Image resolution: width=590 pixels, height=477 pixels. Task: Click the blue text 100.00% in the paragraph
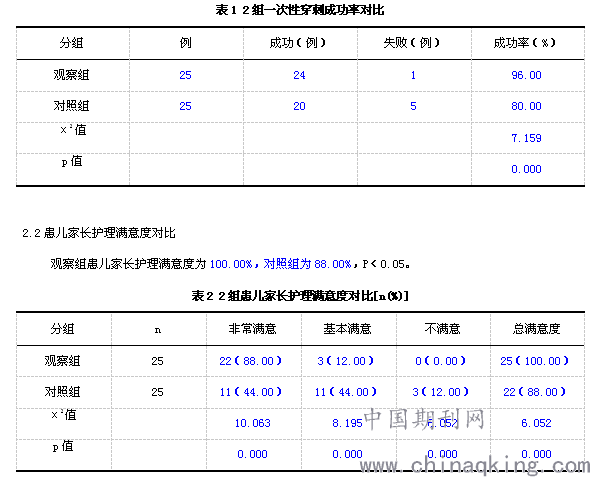pos(231,264)
